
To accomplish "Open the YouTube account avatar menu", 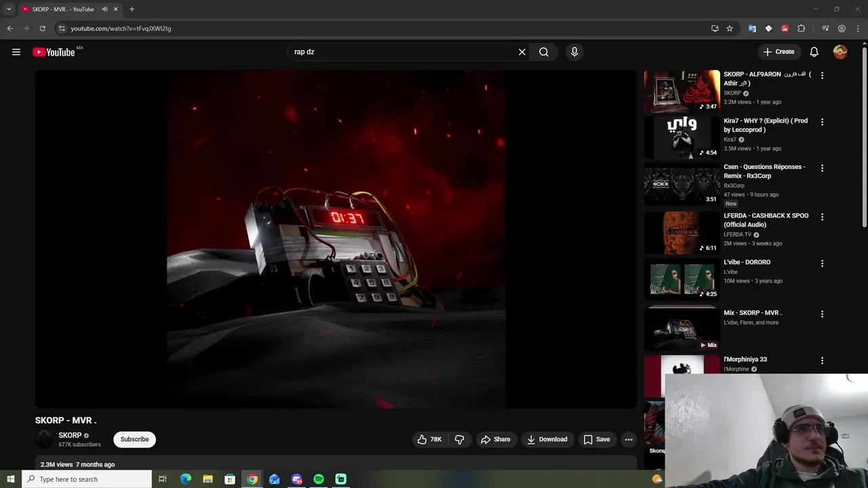I will tap(840, 52).
